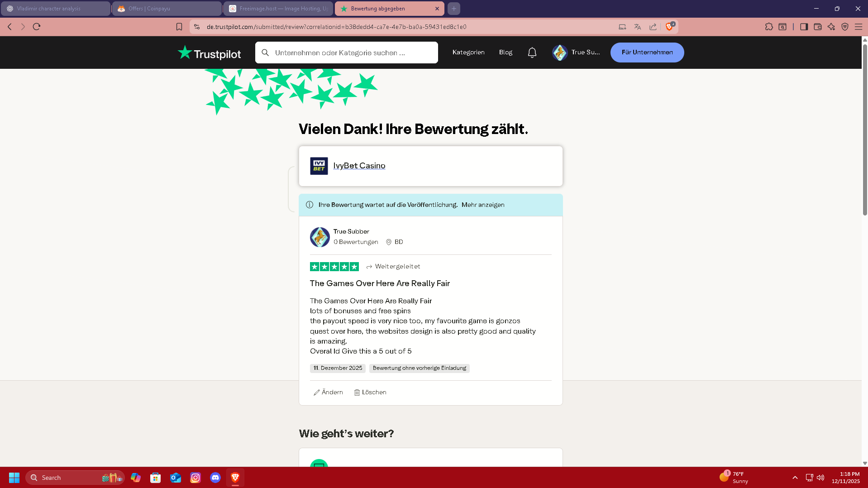868x488 pixels.
Task: Open the Brave Shields icon
Action: [x=670, y=26]
